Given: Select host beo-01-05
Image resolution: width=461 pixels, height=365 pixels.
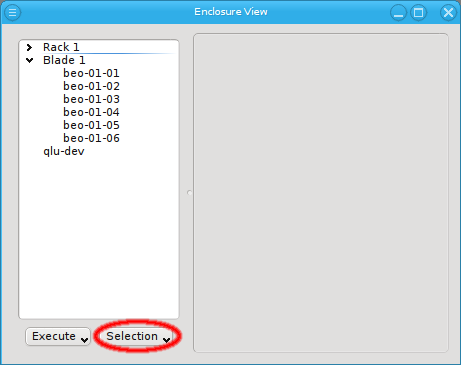Looking at the screenshot, I should [91, 125].
